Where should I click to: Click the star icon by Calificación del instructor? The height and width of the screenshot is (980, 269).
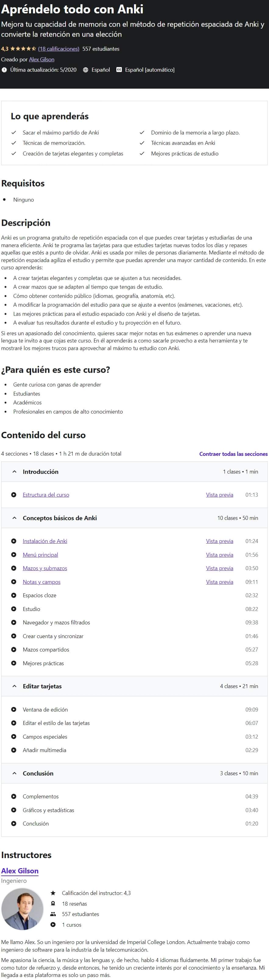click(53, 893)
